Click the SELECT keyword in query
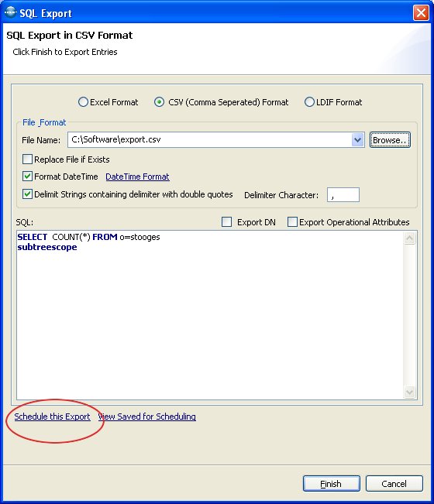The width and height of the screenshot is (434, 504). click(33, 237)
